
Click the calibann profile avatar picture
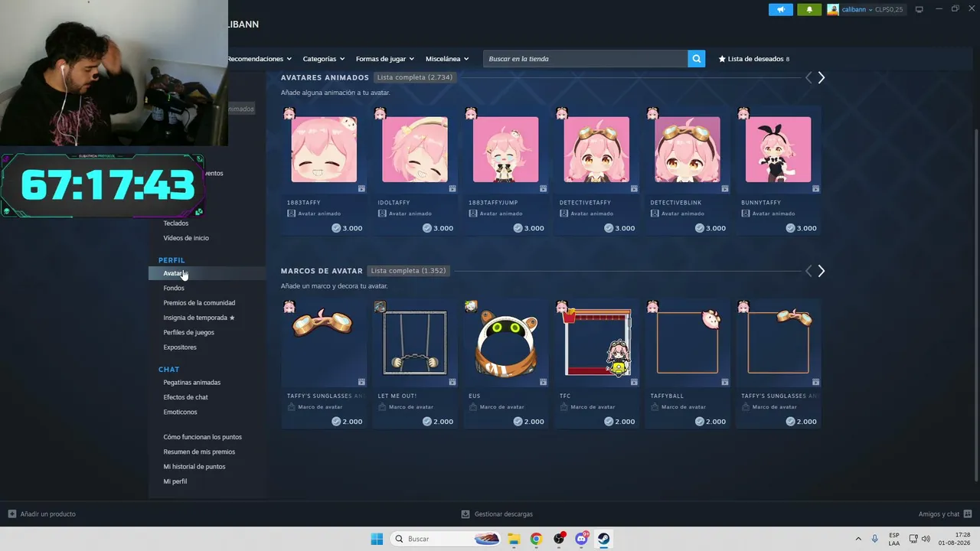click(x=833, y=9)
